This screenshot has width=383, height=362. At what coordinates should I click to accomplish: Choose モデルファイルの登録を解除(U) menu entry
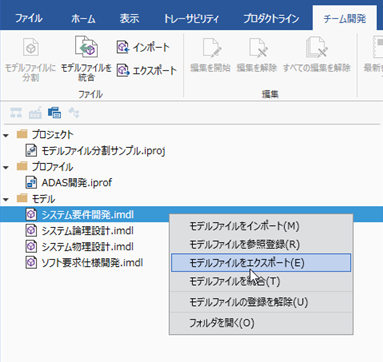coord(261,302)
